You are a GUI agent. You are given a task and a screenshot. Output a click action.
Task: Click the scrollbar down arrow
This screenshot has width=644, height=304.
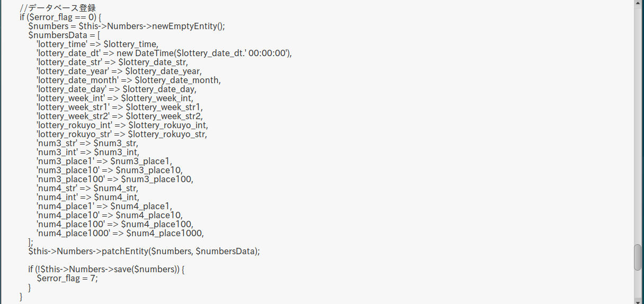638,300
